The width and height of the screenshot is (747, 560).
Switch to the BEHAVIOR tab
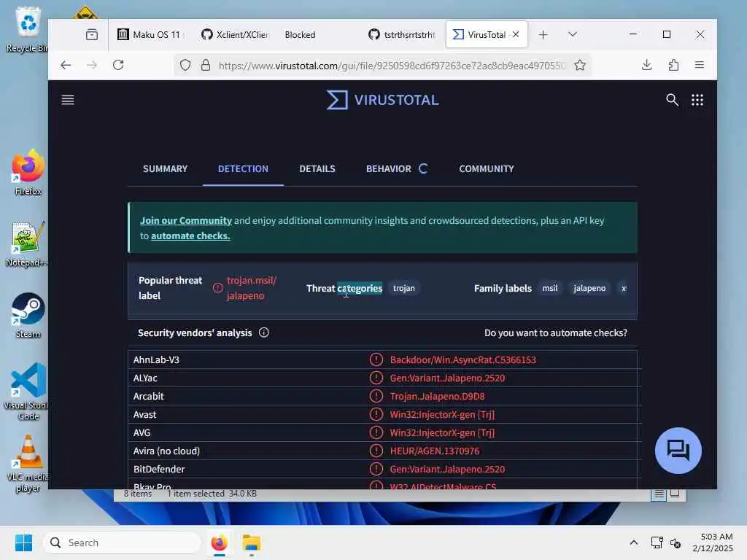(x=388, y=168)
